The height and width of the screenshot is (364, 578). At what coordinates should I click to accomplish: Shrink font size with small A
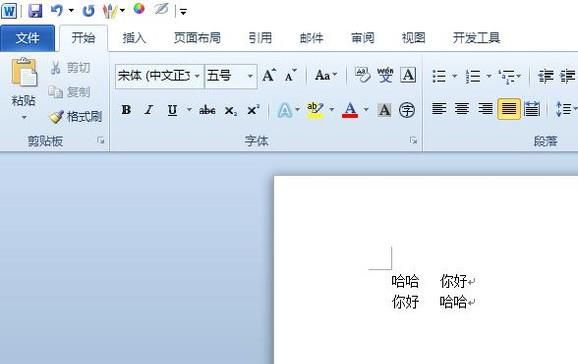pyautogui.click(x=290, y=75)
